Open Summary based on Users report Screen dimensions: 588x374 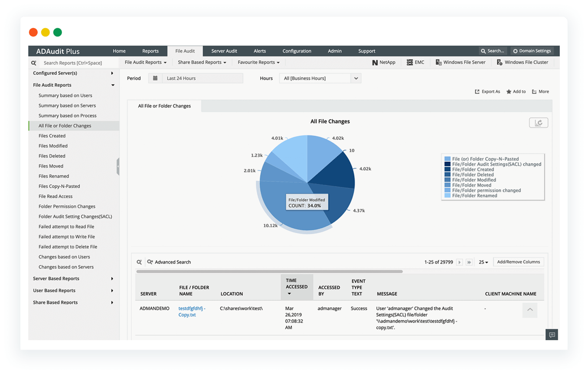65,95
